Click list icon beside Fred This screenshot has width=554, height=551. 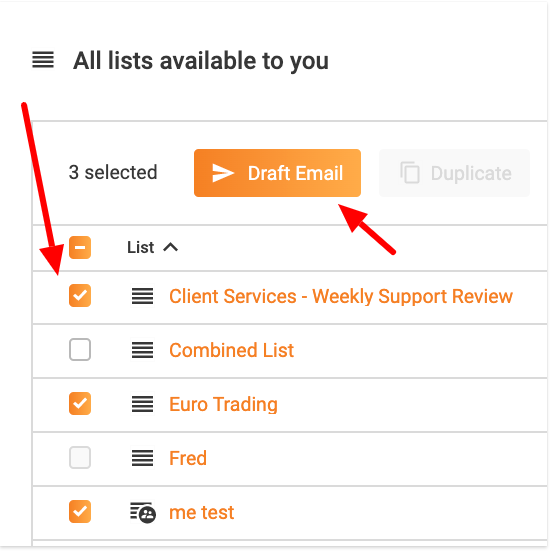point(142,458)
